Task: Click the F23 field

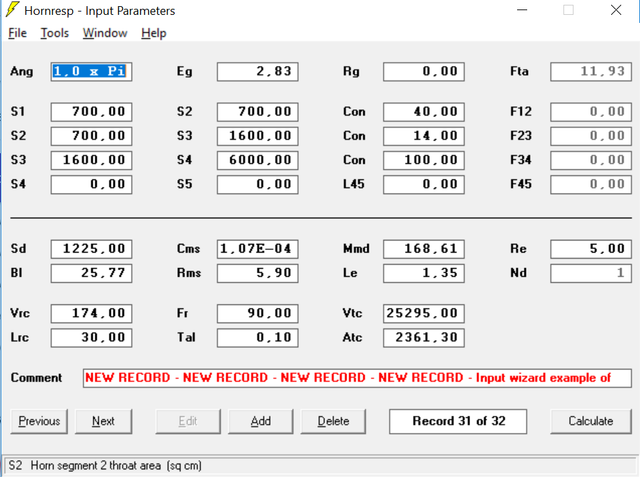Action: point(591,136)
